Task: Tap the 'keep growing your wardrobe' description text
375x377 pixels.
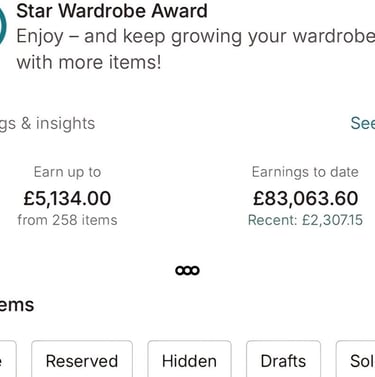Action: click(196, 49)
